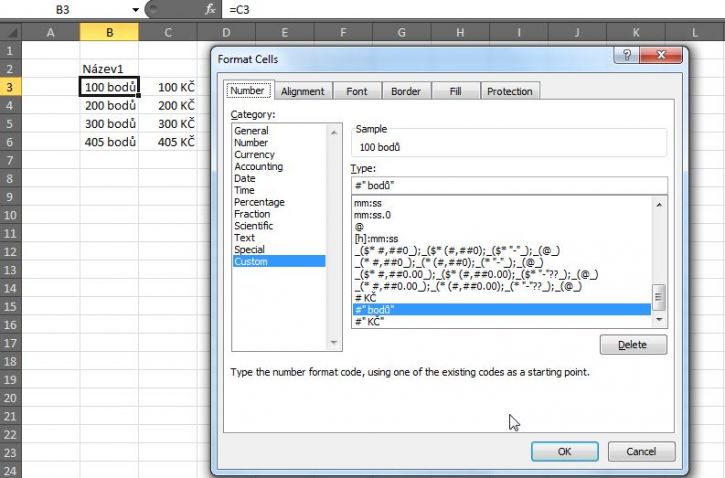Click cell containing 100 KČ
This screenshot has height=478, width=725.
coord(168,87)
